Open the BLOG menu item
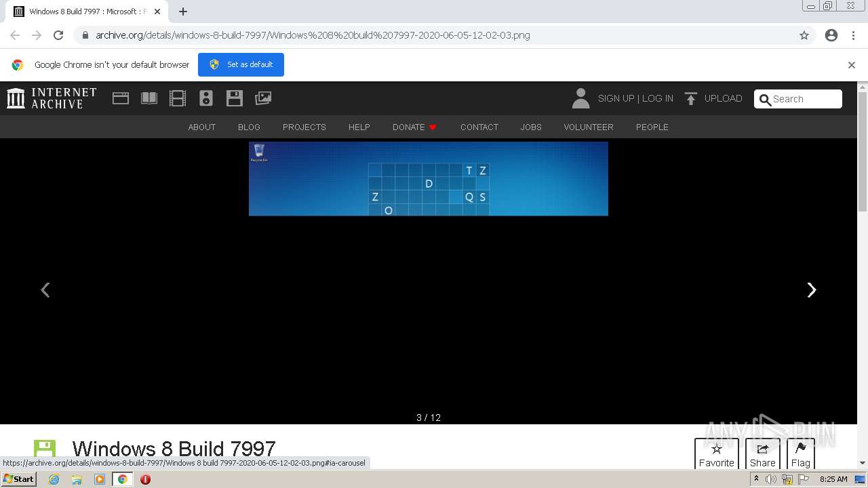Viewport: 868px width, 488px height. (249, 127)
